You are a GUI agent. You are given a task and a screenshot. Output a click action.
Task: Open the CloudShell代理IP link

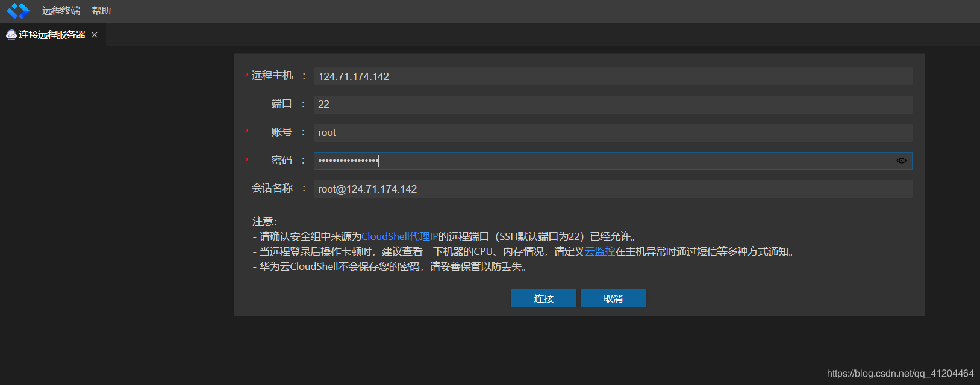click(399, 236)
